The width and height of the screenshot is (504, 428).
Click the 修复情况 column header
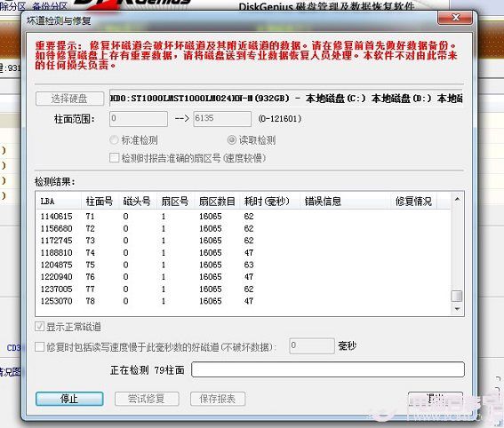[413, 202]
